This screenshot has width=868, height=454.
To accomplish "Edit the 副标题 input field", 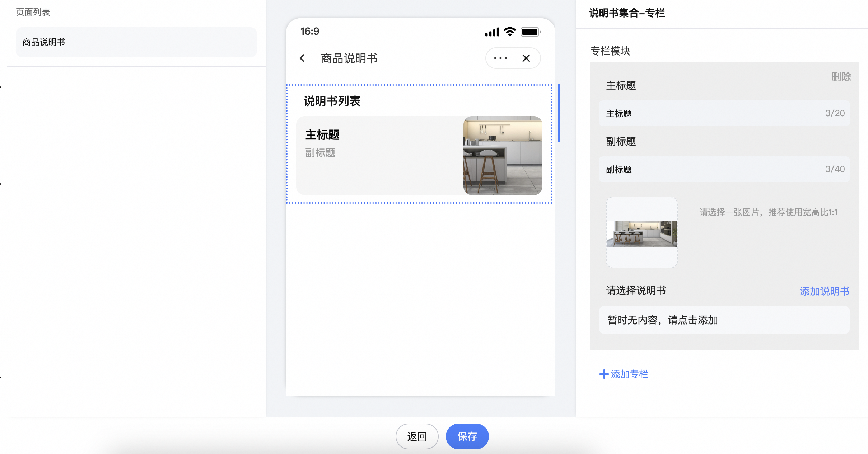I will point(724,169).
